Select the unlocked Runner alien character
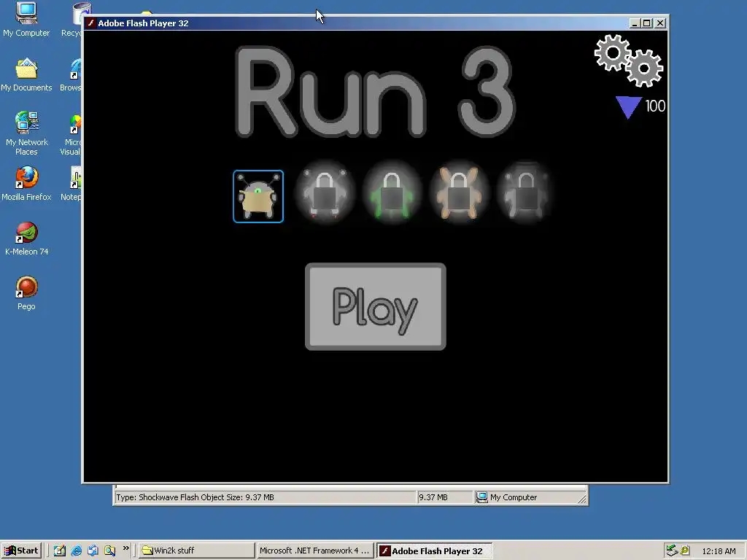The image size is (747, 560). click(258, 196)
